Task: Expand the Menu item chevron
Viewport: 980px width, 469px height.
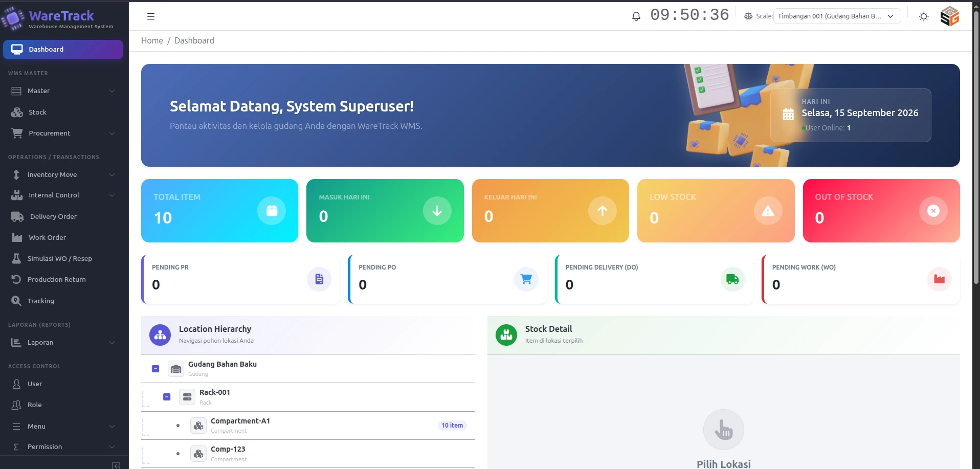Action: [x=112, y=427]
